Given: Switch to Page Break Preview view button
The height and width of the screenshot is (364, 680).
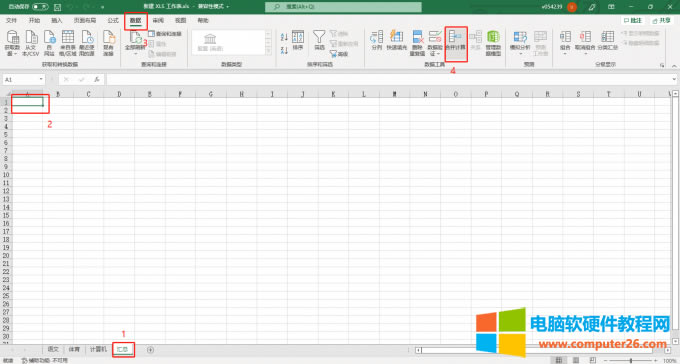Looking at the screenshot, I should coord(592,360).
